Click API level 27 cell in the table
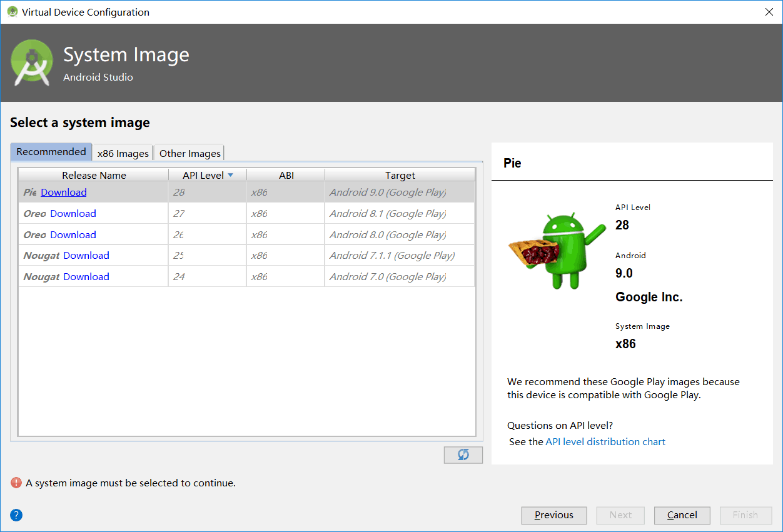Viewport: 783px width, 532px height. [x=208, y=213]
